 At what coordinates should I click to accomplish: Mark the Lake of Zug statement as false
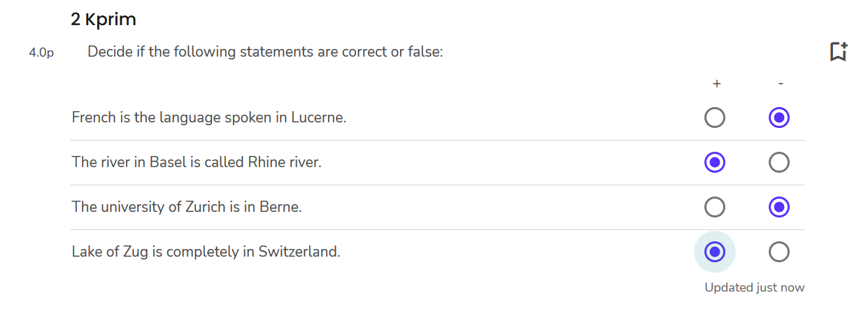pyautogui.click(x=778, y=251)
